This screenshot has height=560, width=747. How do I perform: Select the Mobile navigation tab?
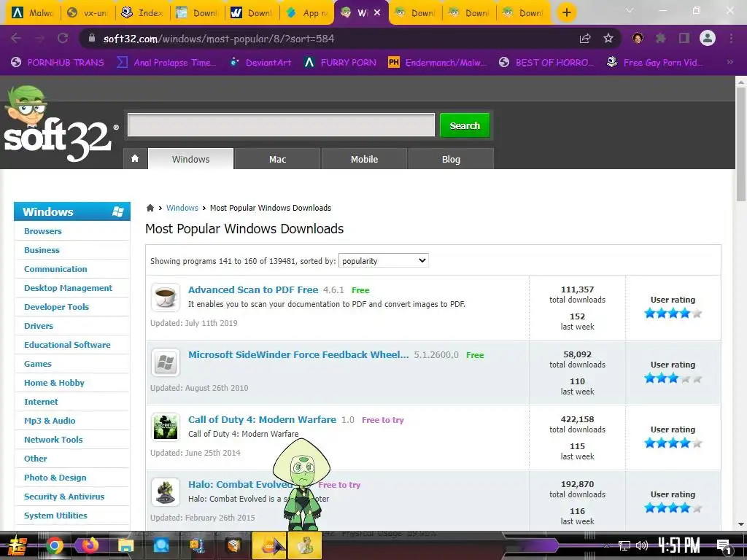(x=365, y=159)
